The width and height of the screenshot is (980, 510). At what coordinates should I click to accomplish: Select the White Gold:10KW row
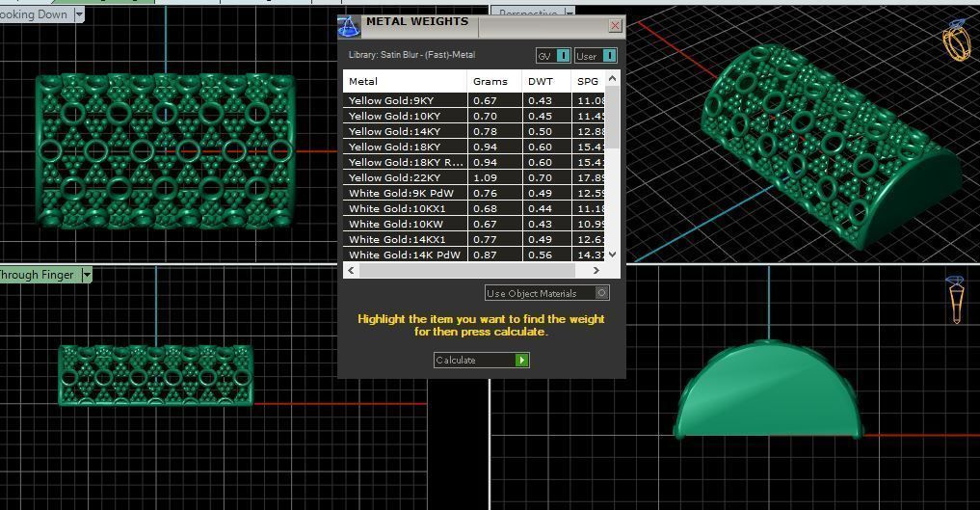click(474, 224)
